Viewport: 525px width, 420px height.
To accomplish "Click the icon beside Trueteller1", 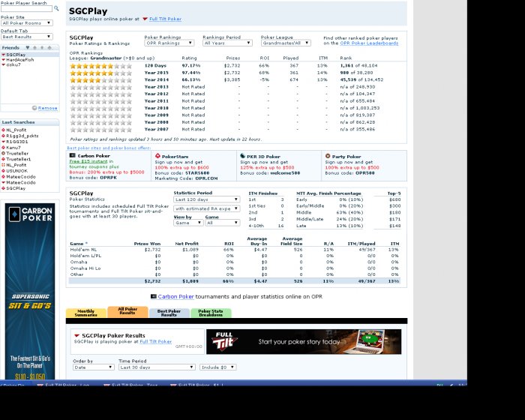I will pos(3,159).
